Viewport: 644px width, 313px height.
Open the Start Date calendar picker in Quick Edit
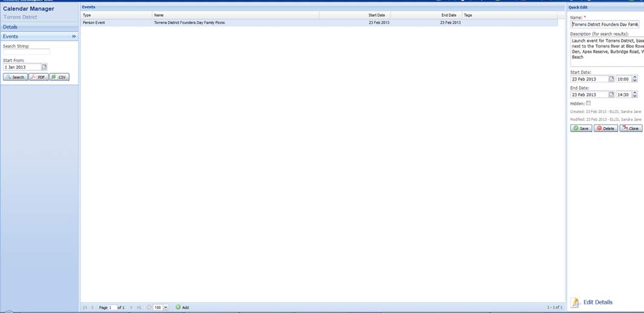coord(611,79)
